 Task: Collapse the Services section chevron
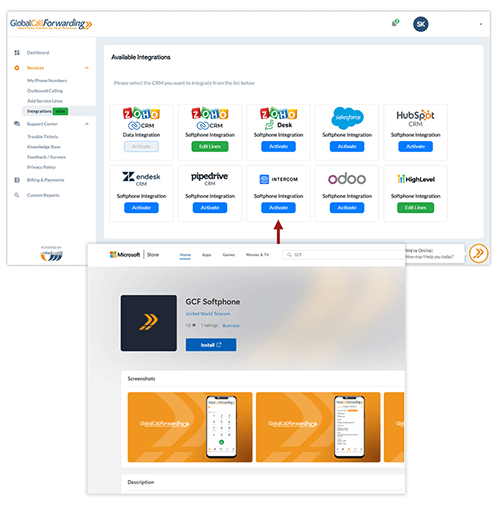click(87, 68)
